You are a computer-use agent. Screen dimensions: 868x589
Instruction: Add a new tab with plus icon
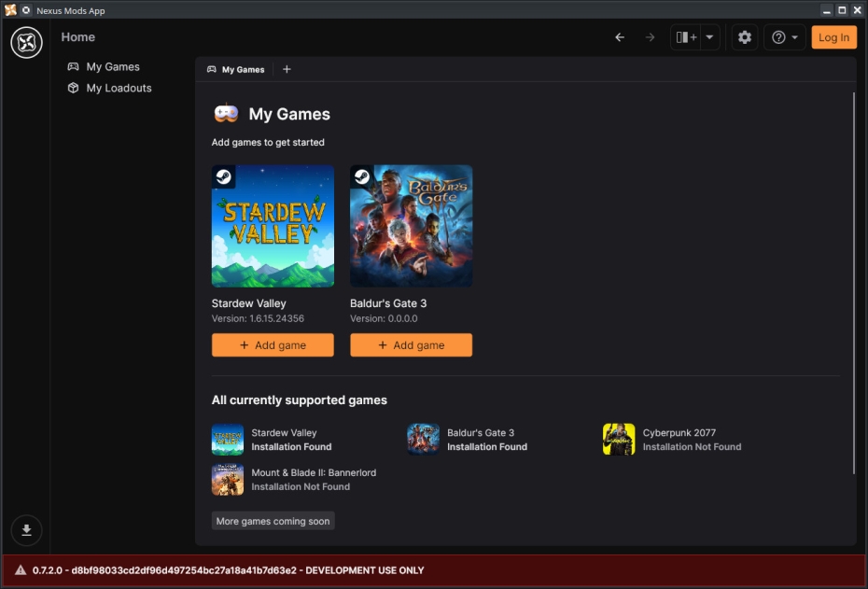tap(287, 69)
